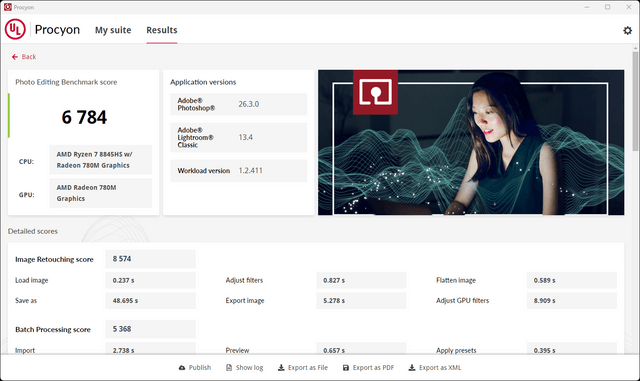This screenshot has height=381, width=640.
Task: Click the photo editing benchmark logo badge
Action: tap(375, 92)
